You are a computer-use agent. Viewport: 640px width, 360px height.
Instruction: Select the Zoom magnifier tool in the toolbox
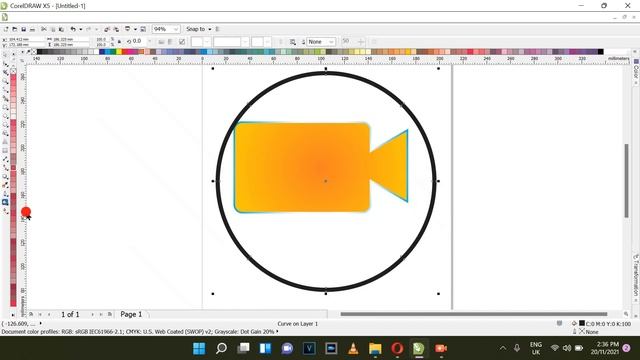click(x=5, y=81)
